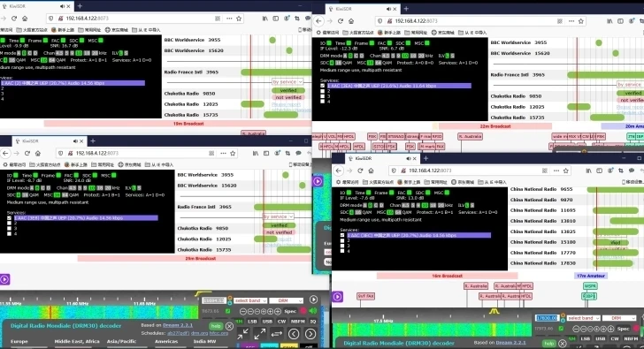Toggle service 2 checkbox in bottom-right window
This screenshot has height=349, width=644.
click(342, 240)
